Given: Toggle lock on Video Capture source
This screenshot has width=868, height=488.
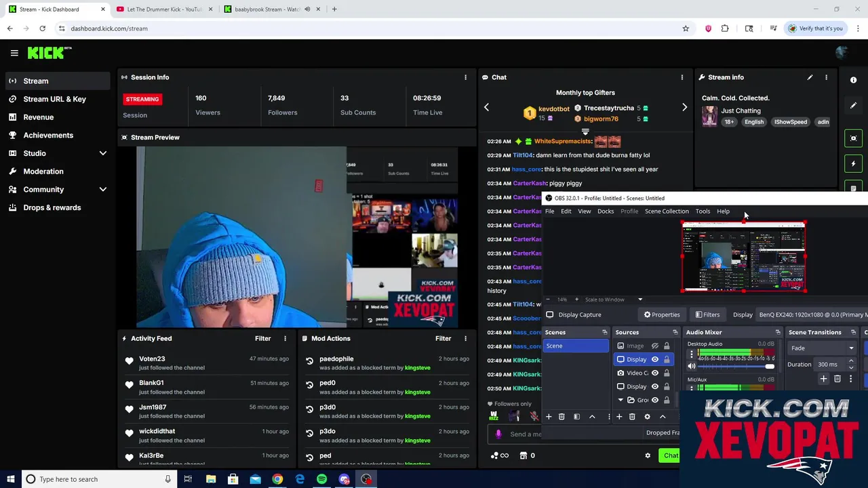Looking at the screenshot, I should click(667, 373).
